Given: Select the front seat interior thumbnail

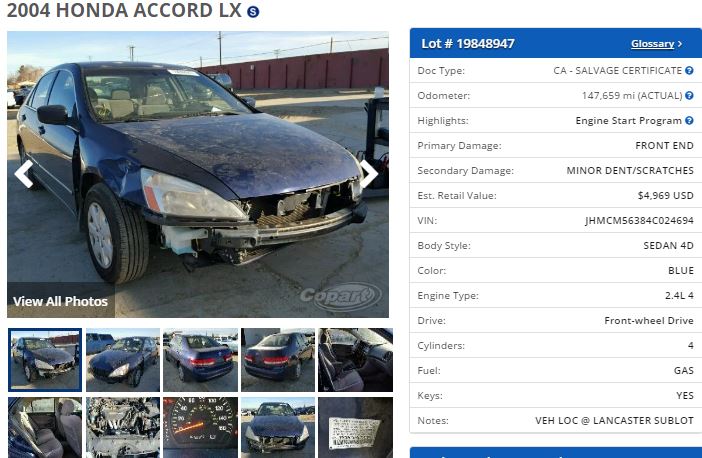Looking at the screenshot, I should pos(355,360).
